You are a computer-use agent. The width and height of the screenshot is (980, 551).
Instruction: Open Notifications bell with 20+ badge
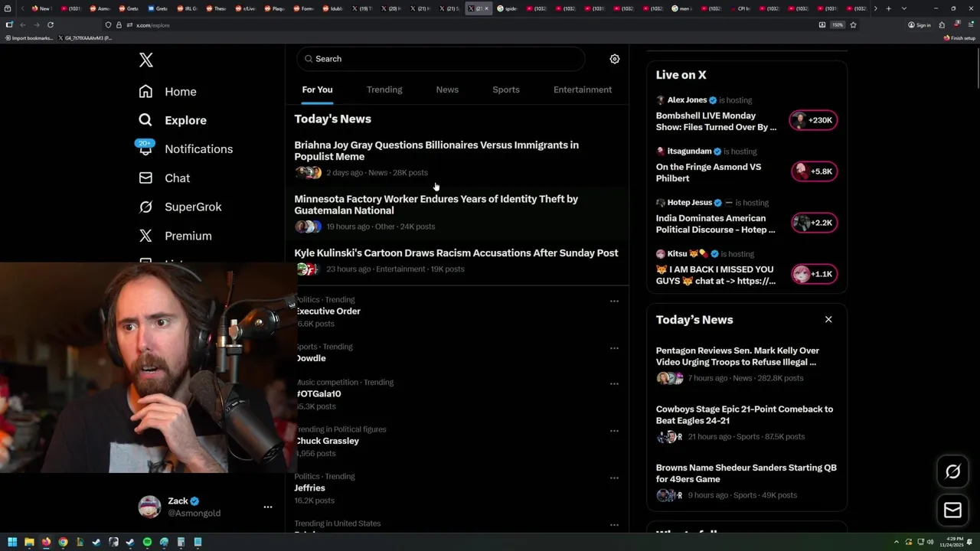(145, 148)
